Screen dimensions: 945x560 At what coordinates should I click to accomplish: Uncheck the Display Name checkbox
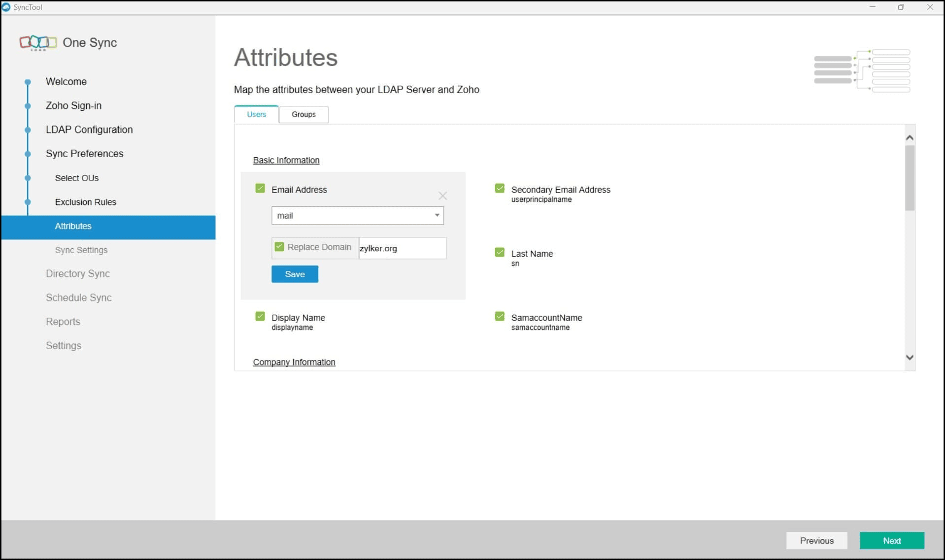[260, 317]
